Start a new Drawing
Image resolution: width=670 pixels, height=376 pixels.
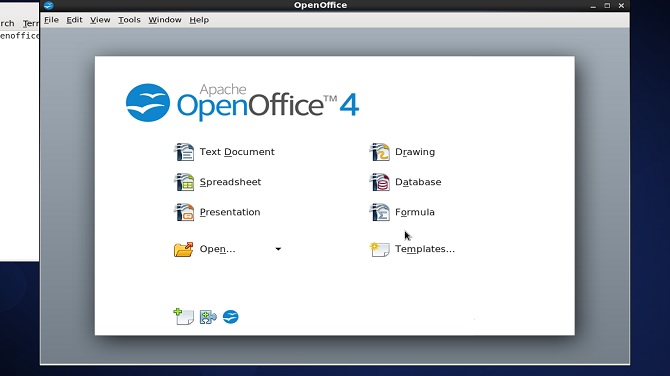click(415, 152)
